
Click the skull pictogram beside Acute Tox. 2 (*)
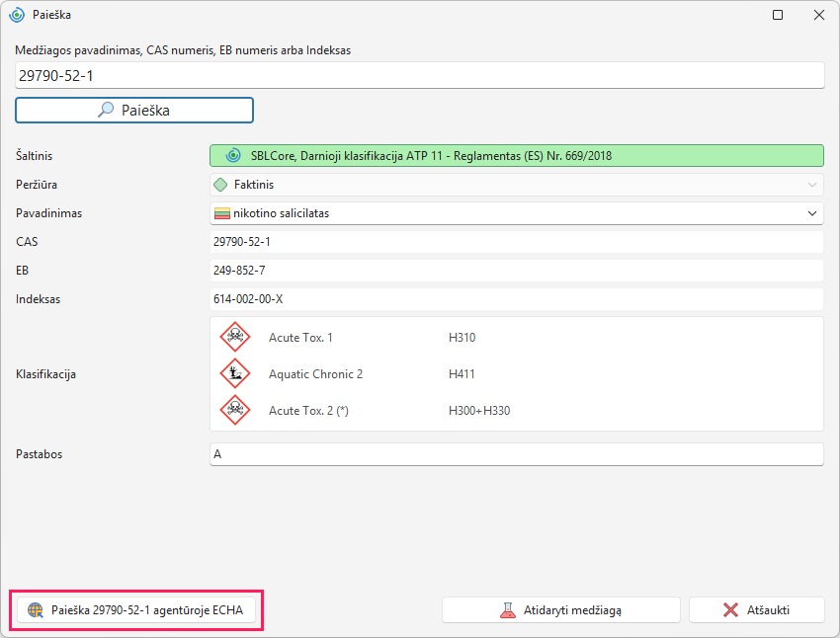point(235,410)
